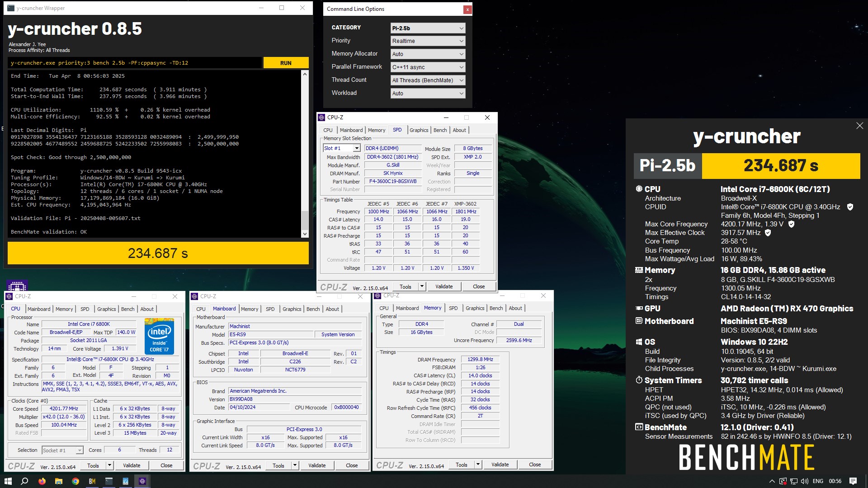
Task: Open the Socket #1 selection dropdown
Action: (x=63, y=450)
